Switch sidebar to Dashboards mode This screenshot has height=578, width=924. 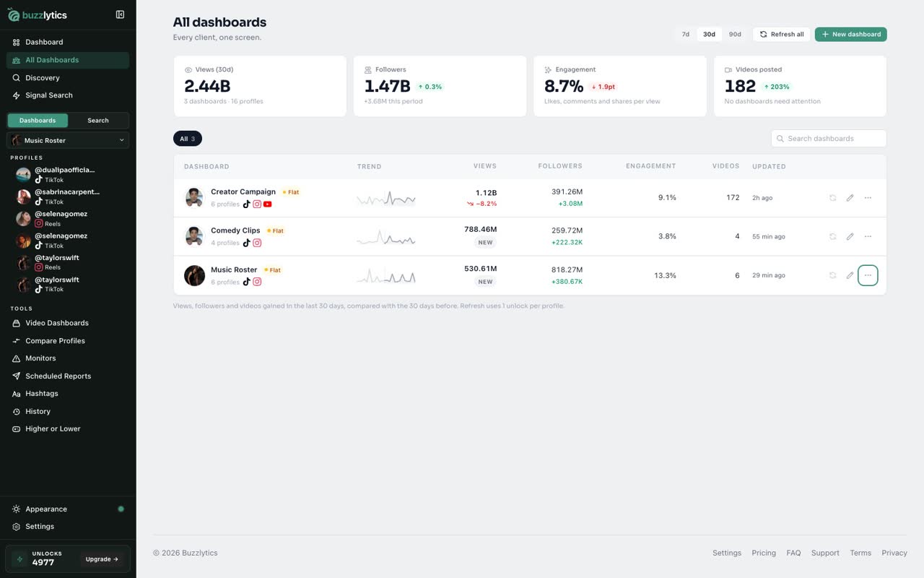tap(38, 121)
